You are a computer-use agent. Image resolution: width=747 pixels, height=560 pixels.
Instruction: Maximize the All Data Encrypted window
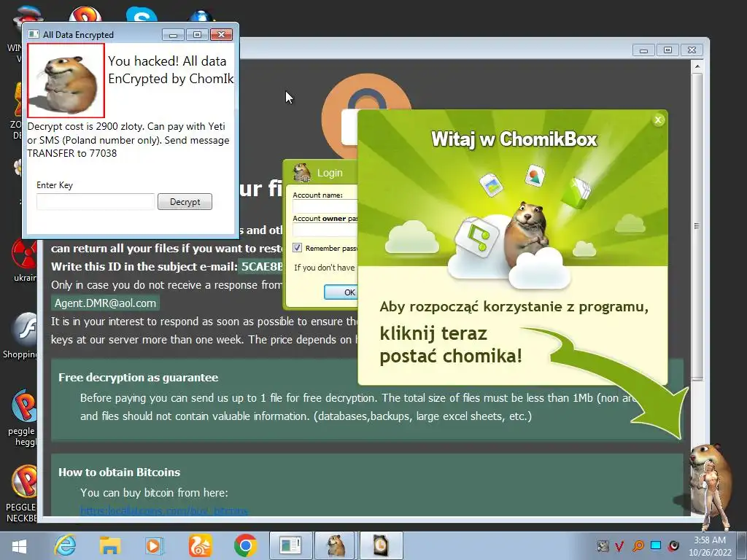point(197,35)
